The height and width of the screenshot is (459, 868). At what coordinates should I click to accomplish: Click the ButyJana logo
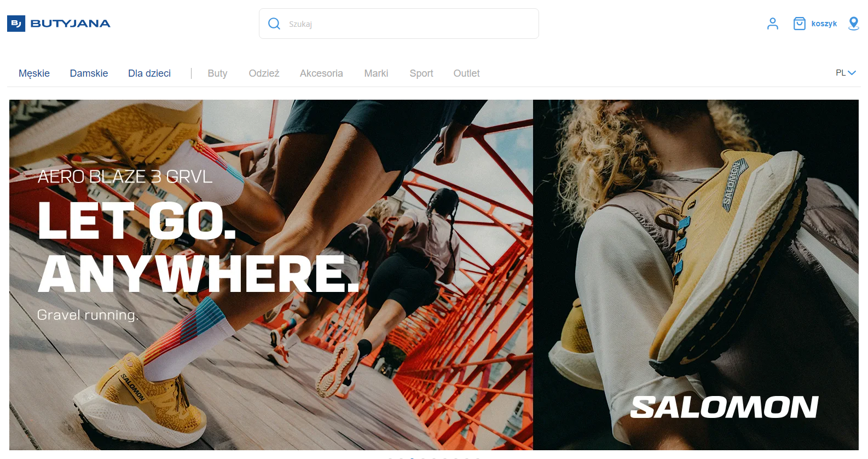pos(59,24)
